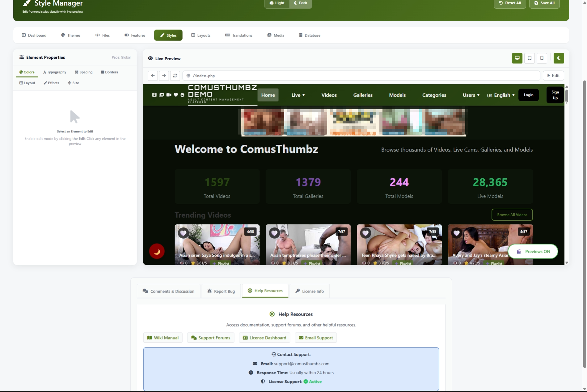The image size is (587, 392).
Task: Switch to Light theme mode
Action: point(277,3)
